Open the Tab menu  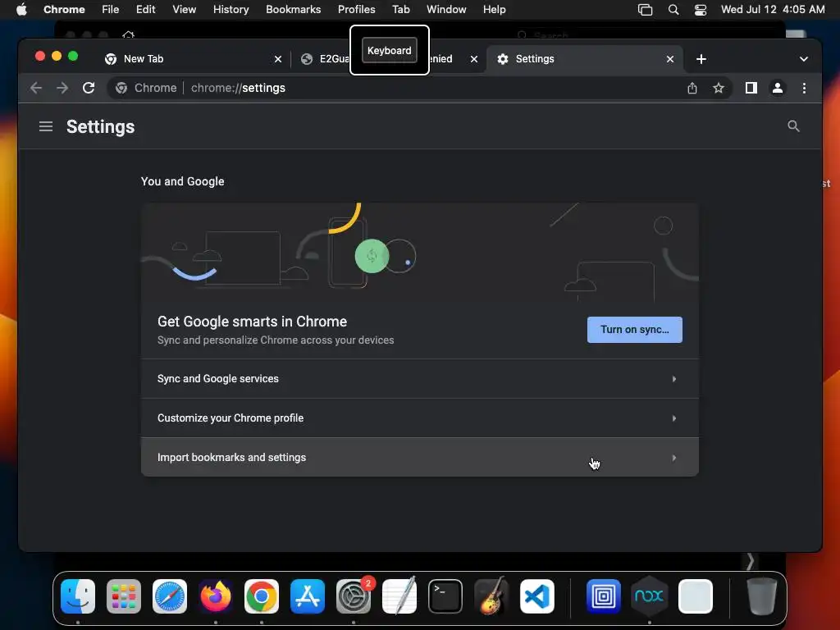click(x=400, y=9)
